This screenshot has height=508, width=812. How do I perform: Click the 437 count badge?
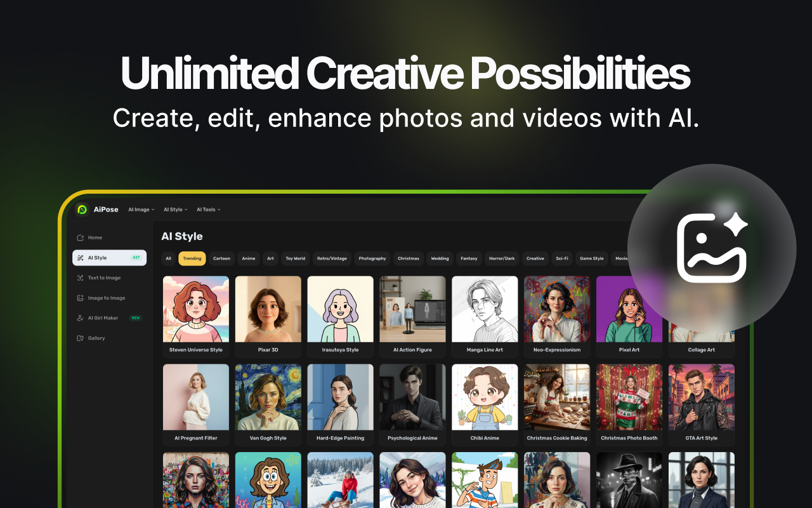tap(136, 258)
